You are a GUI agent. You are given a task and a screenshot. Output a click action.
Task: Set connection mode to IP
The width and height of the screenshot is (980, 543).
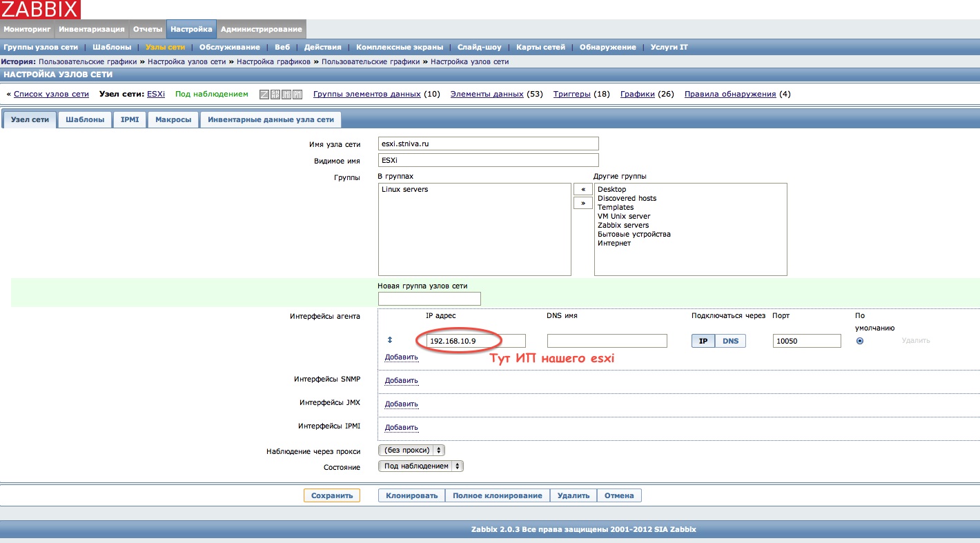pyautogui.click(x=703, y=341)
